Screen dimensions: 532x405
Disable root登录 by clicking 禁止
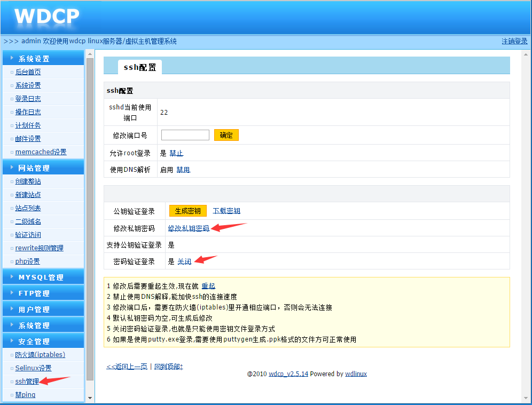[176, 152]
